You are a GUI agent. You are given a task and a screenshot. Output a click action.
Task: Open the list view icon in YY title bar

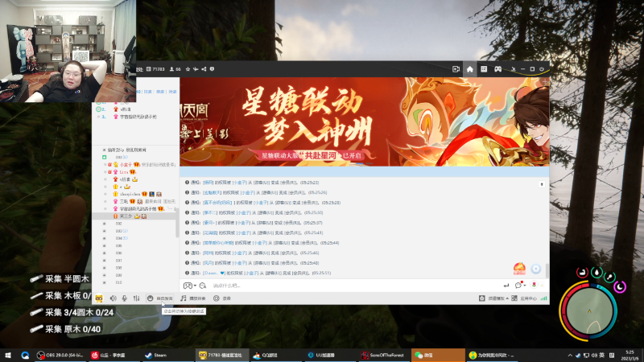click(484, 69)
